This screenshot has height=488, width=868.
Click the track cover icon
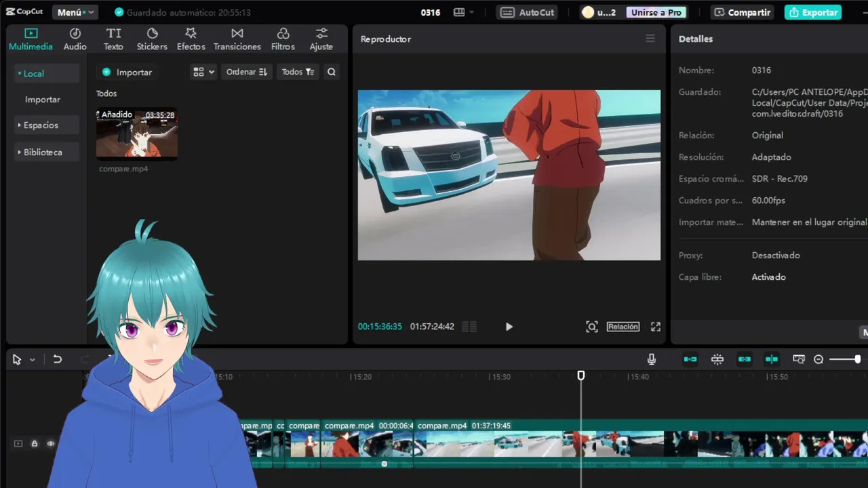[18, 444]
